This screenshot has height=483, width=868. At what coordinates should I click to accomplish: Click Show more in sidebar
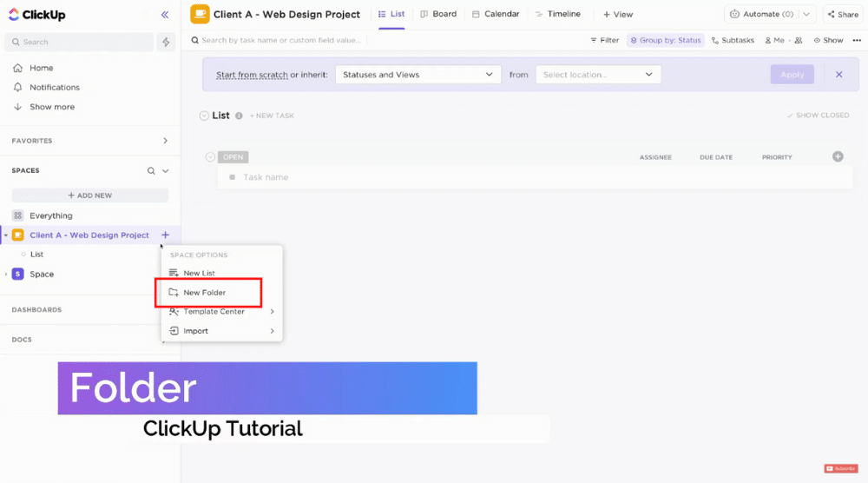click(x=51, y=106)
